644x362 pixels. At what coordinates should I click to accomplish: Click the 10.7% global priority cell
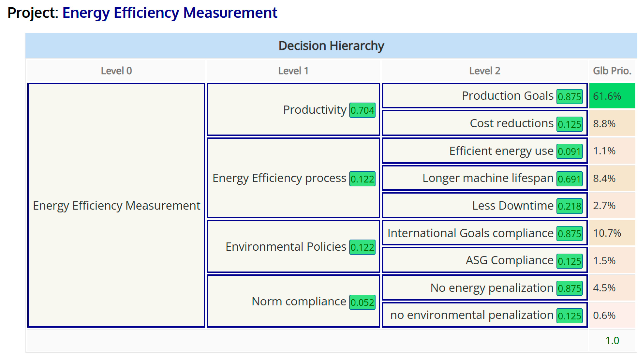[x=612, y=233]
